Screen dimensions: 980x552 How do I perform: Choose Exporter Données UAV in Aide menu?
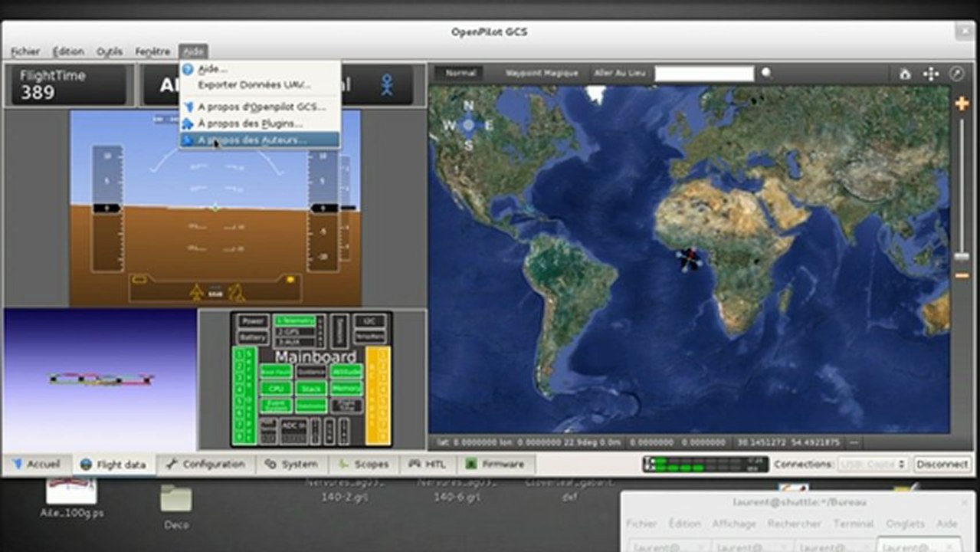[260, 84]
